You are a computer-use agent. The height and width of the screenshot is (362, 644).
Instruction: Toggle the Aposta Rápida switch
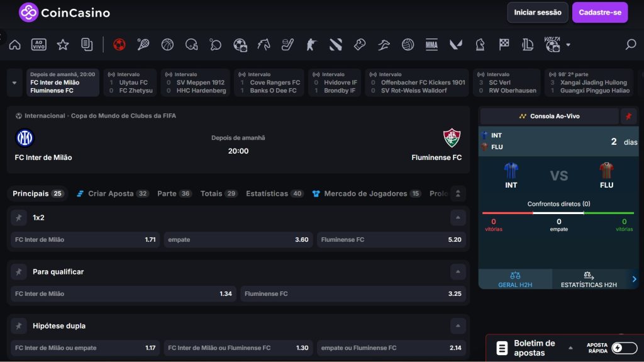point(623,348)
